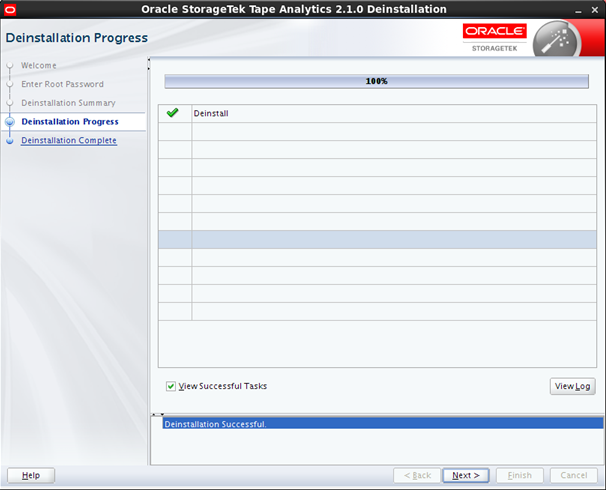The width and height of the screenshot is (606, 490).
Task: Click the green checkmark beside Deinstall
Action: pos(172,113)
